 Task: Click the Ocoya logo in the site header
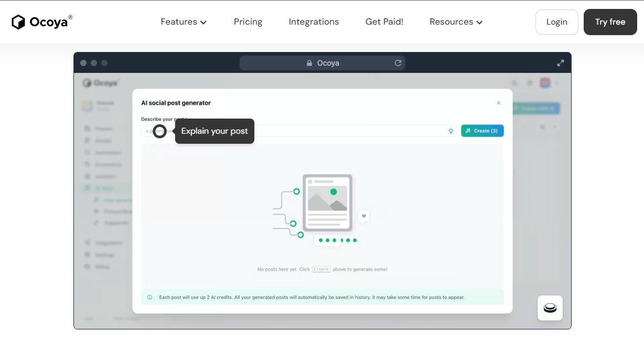[x=42, y=22]
